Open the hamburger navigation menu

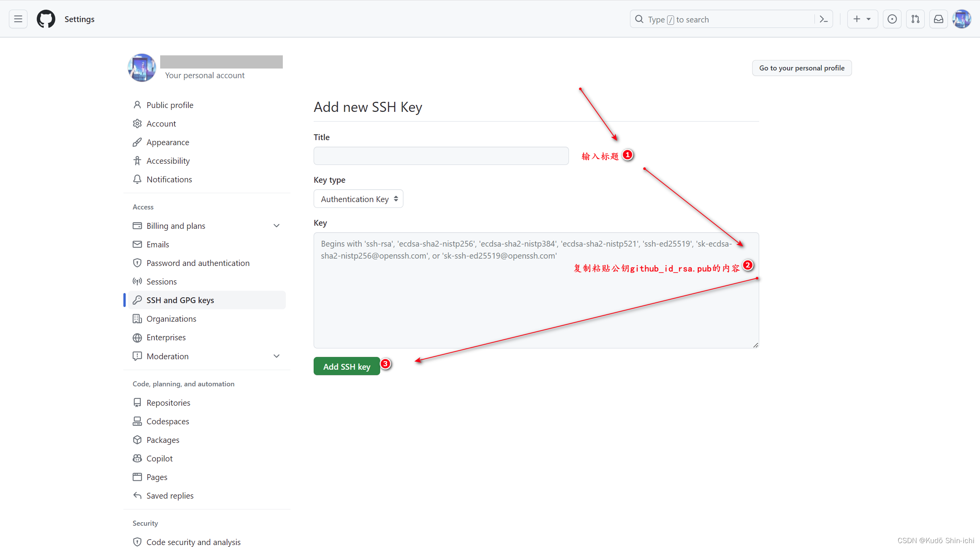[x=18, y=19]
